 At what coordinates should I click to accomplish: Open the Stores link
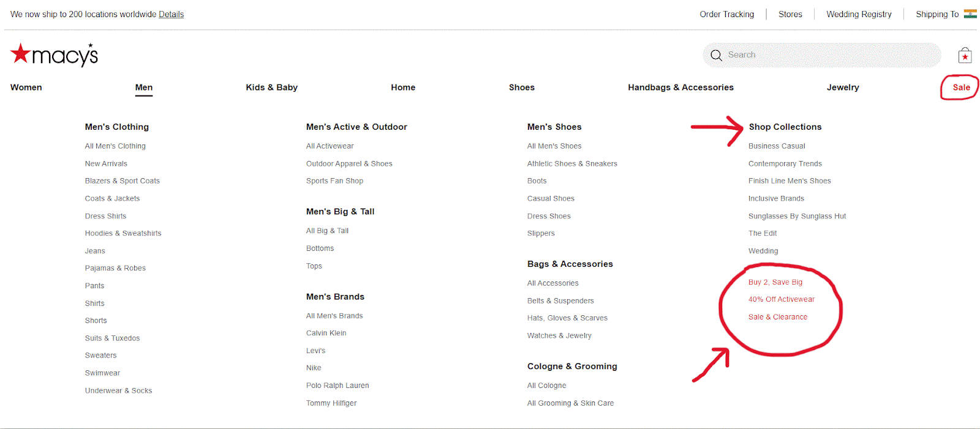[790, 14]
